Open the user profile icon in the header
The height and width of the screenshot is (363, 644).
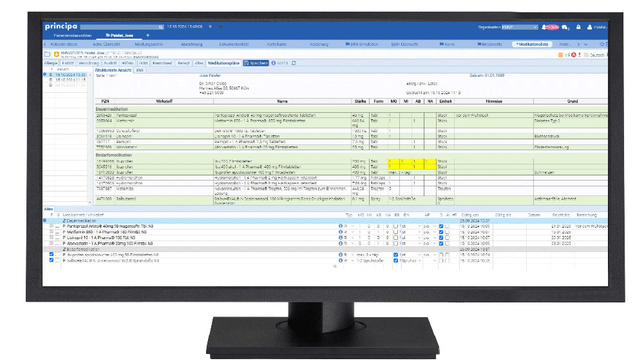[591, 27]
